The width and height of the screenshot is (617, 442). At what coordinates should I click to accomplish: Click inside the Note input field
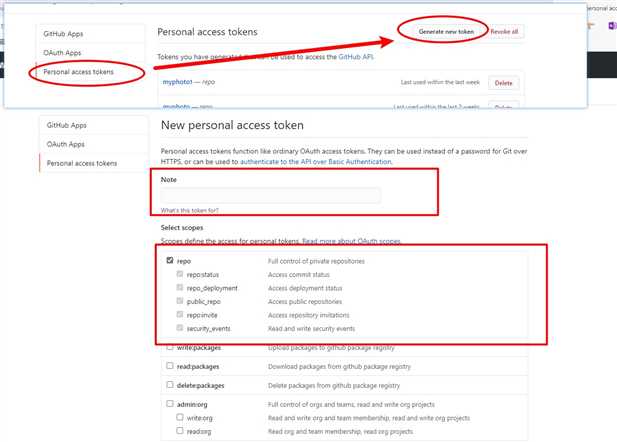(x=271, y=195)
